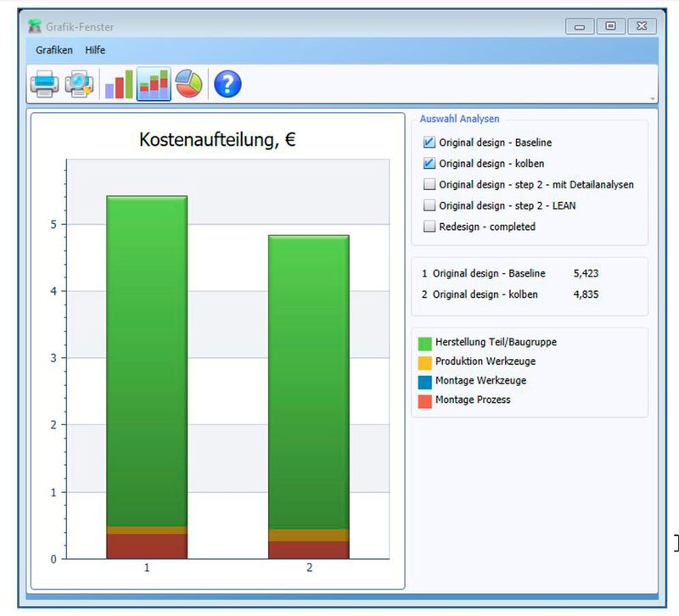The width and height of the screenshot is (679, 616).
Task: Click yellow Produktion Werkzeuge legend swatch
Action: (425, 363)
